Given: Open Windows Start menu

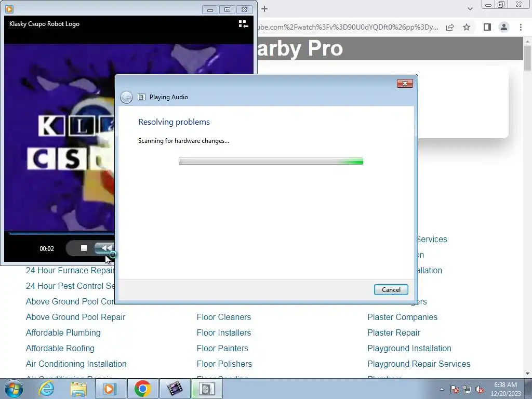Looking at the screenshot, I should point(14,389).
